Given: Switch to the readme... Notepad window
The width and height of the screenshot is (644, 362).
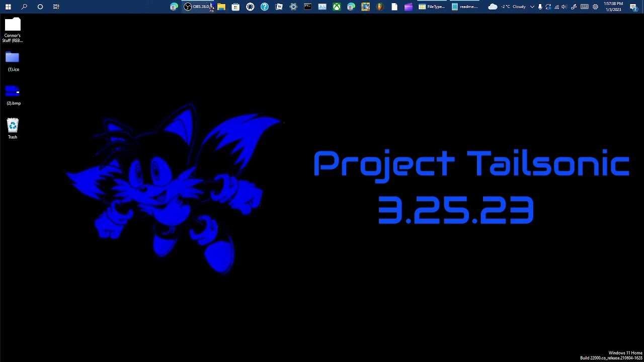Looking at the screenshot, I should click(465, 7).
